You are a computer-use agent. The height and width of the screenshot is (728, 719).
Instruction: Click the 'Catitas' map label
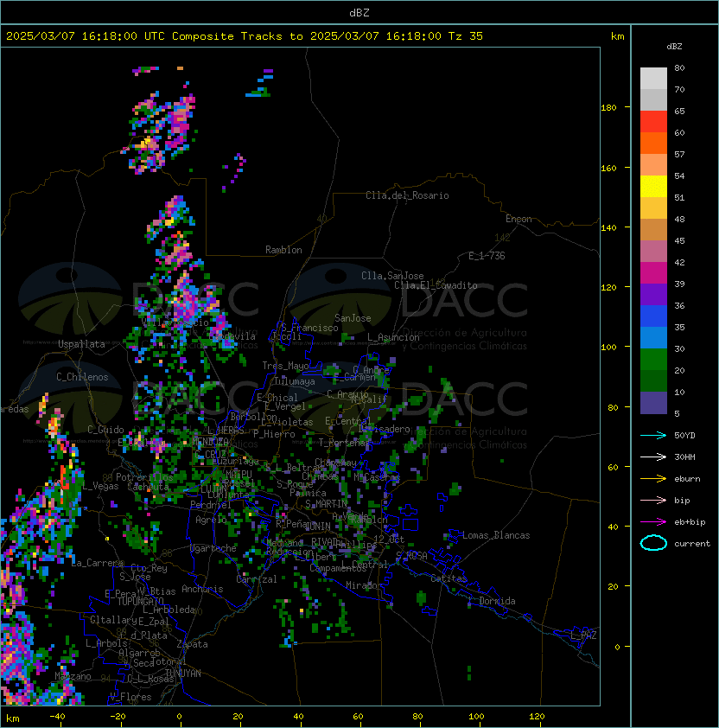click(x=449, y=578)
